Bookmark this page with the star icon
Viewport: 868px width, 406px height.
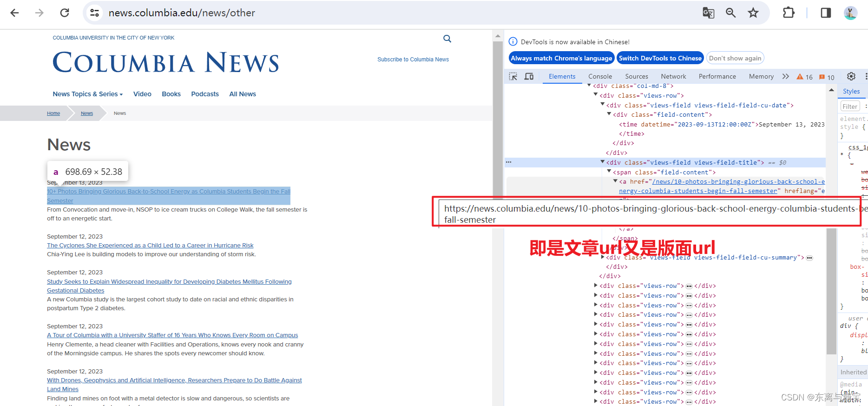tap(753, 13)
